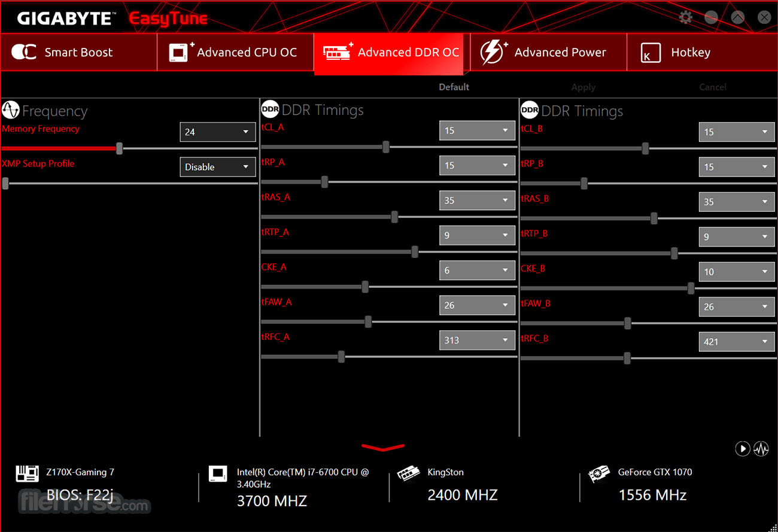Click the GeForce GTX 1070 graphics card icon
This screenshot has width=778, height=532.
pos(598,474)
